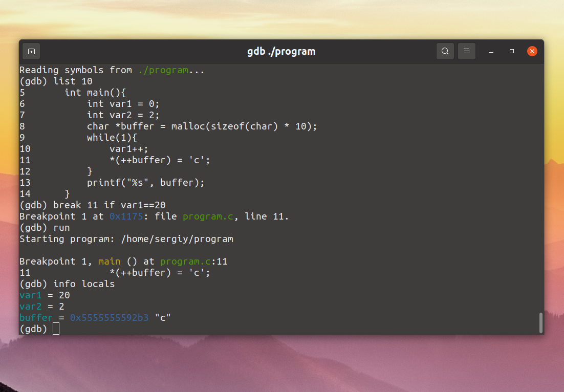Open the terminal hamburger menu
Image resolution: width=564 pixels, height=392 pixels.
point(467,51)
